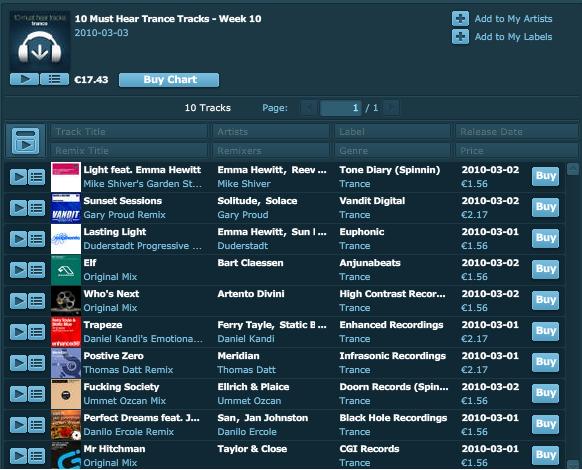Queue Lasting Light track
Viewport: 582px width, 470px height.
click(x=37, y=239)
